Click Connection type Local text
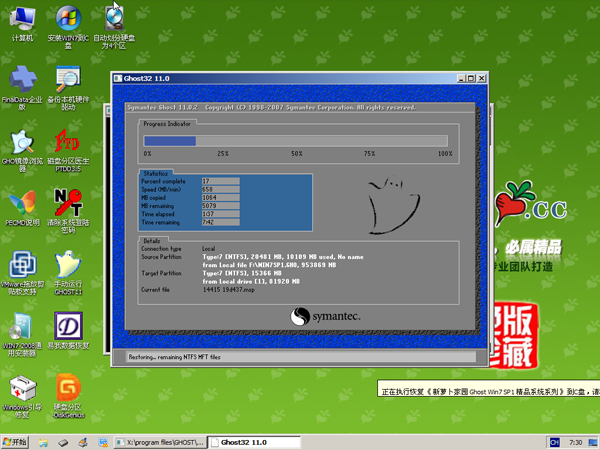This screenshot has height=450, width=600. click(209, 249)
